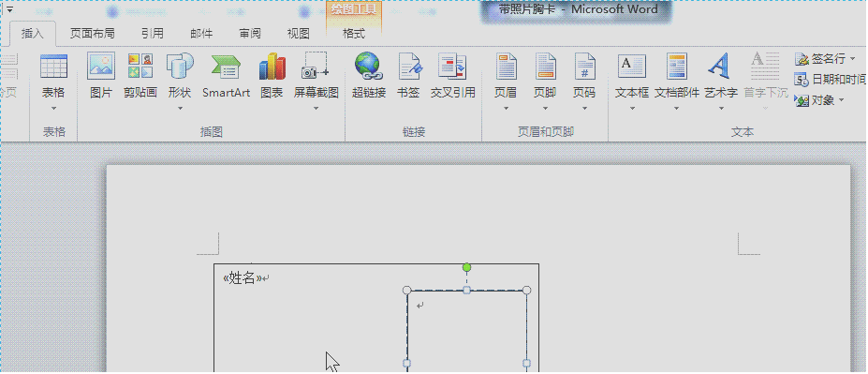Click the top-right corner handle of the text box

(x=527, y=291)
